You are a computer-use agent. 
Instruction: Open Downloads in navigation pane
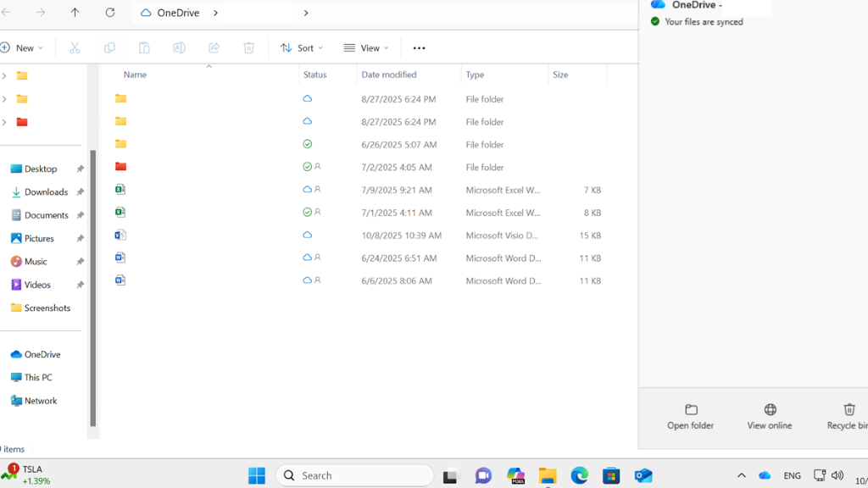tap(47, 192)
